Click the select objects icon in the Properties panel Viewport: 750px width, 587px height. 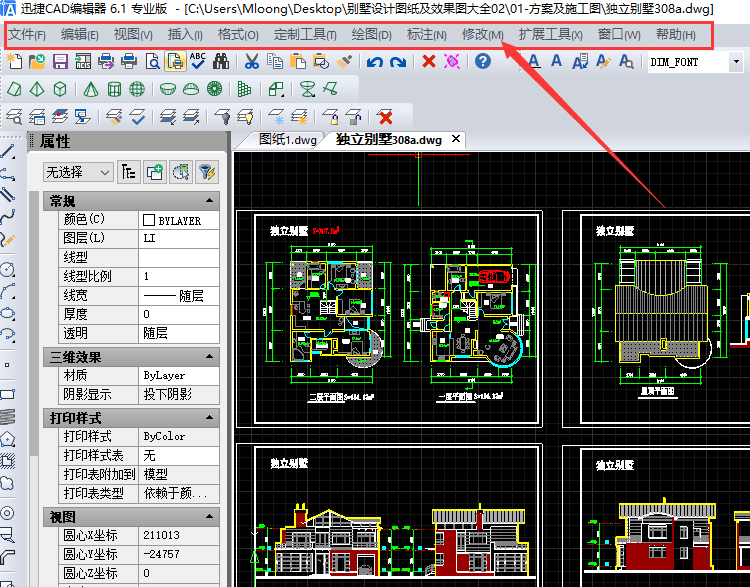click(181, 172)
